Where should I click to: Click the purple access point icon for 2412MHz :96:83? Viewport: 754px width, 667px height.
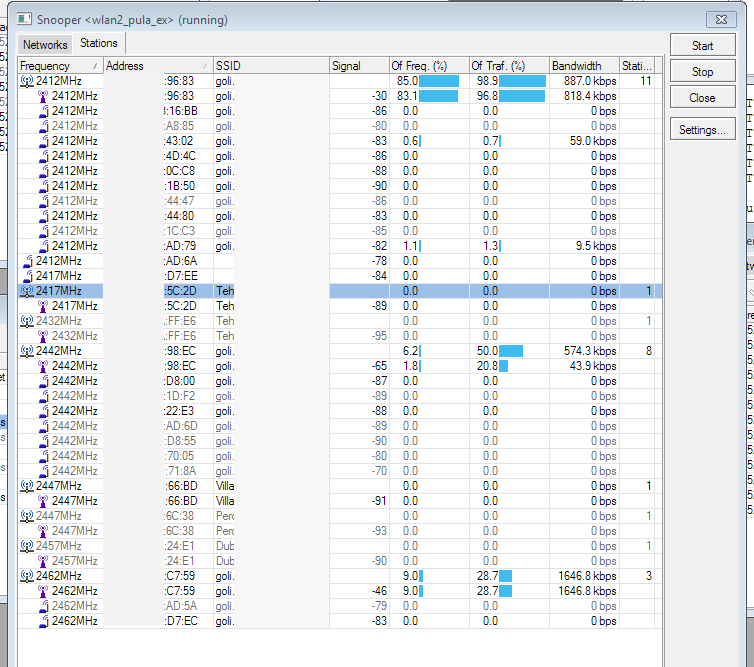tap(43, 96)
